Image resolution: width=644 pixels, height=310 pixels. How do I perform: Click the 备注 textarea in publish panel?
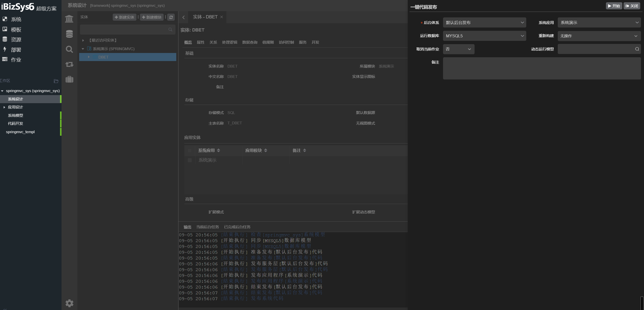pos(542,68)
